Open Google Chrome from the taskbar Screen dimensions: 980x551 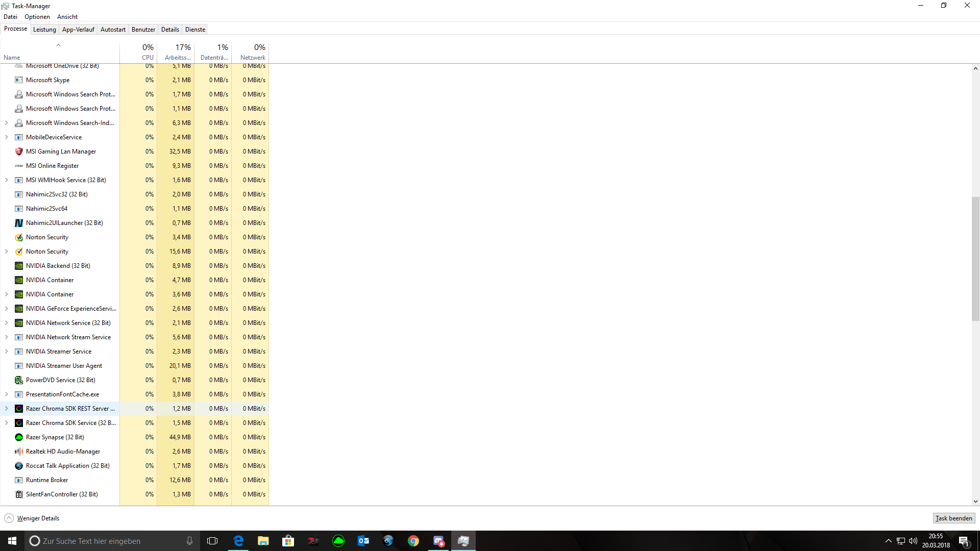(x=413, y=541)
